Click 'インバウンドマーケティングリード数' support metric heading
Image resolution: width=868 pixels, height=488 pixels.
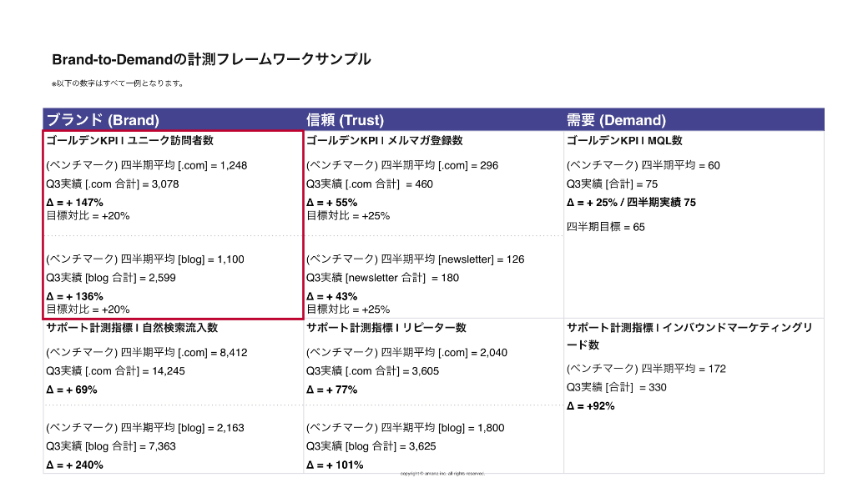pos(689,336)
